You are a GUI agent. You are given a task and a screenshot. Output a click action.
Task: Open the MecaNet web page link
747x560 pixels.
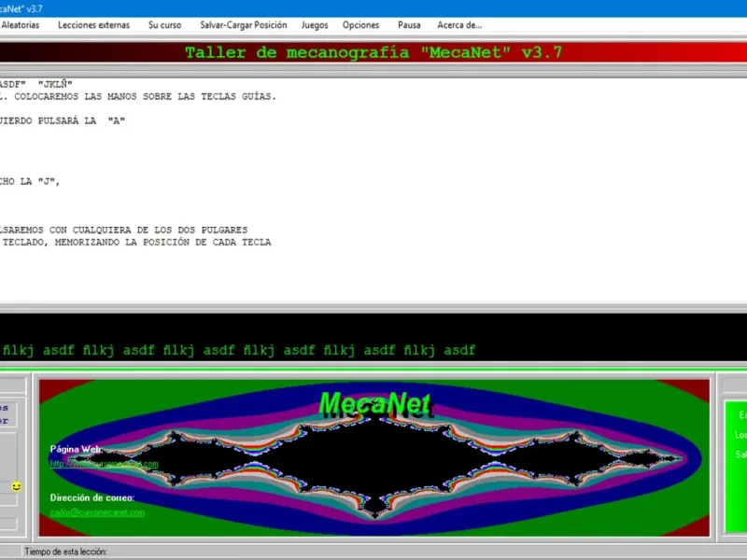[104, 464]
